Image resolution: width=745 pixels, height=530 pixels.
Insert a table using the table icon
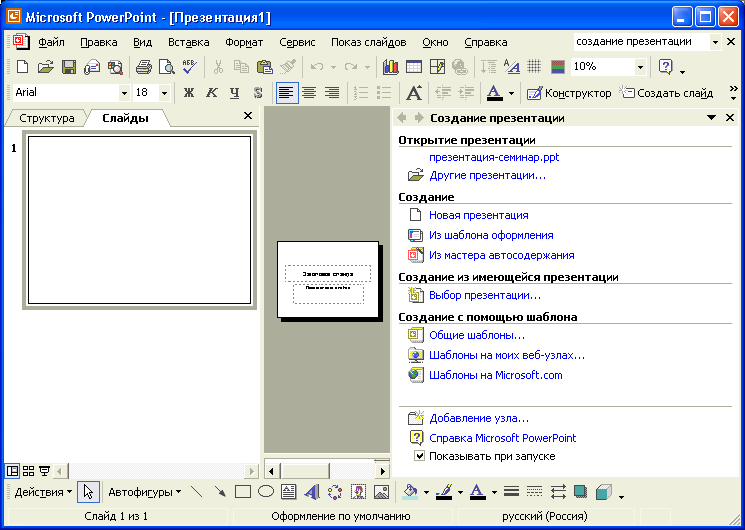tap(413, 67)
